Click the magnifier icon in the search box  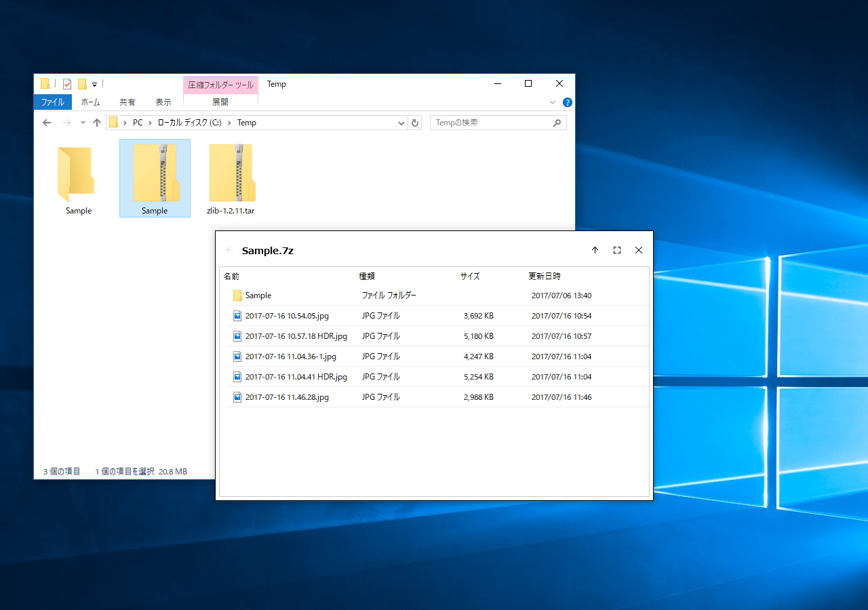tap(557, 123)
